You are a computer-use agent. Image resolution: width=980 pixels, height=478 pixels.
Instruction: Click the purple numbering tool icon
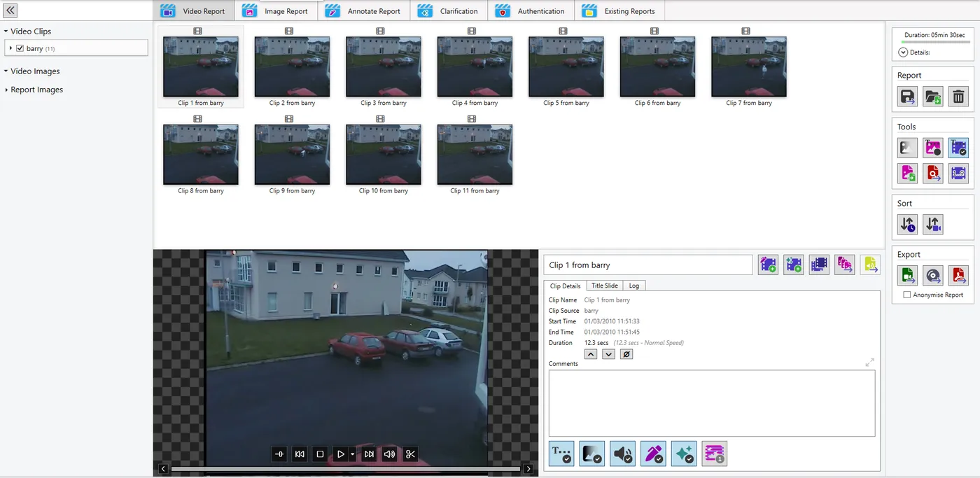(x=958, y=173)
